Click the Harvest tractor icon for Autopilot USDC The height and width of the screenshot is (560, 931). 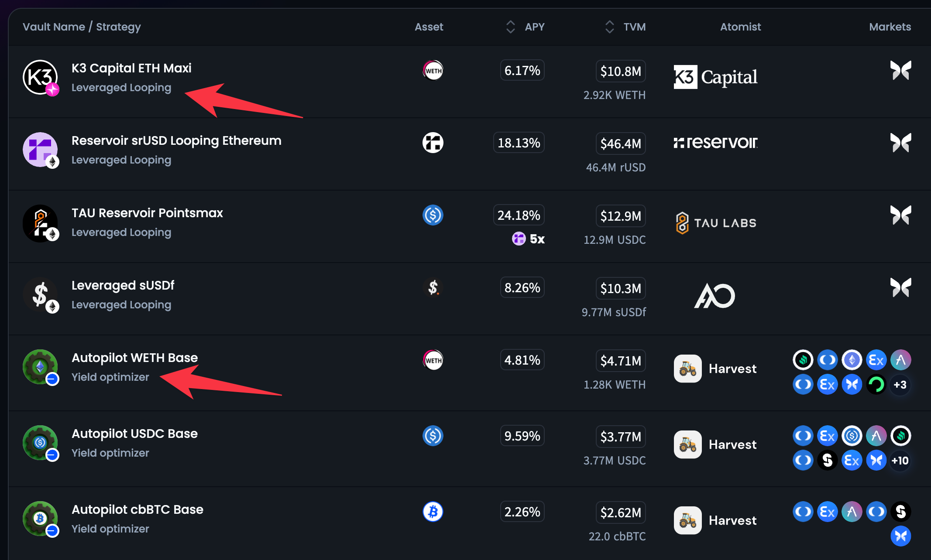(x=687, y=444)
